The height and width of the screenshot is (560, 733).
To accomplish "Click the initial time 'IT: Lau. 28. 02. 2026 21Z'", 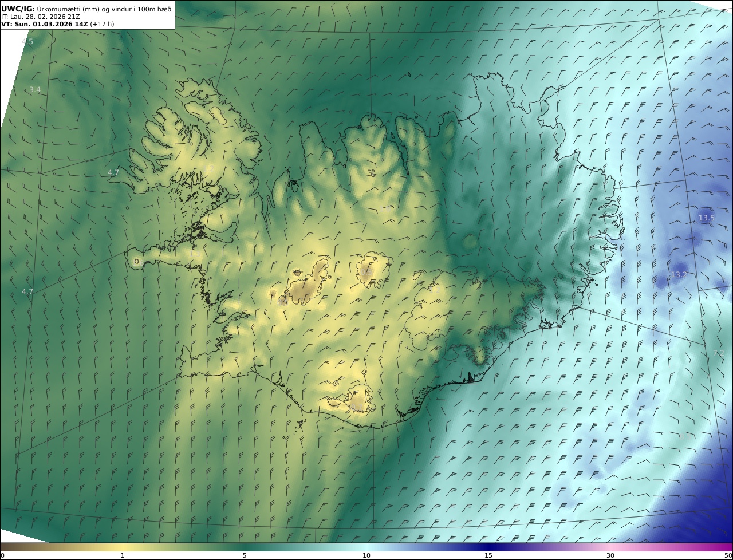I will (40, 17).
